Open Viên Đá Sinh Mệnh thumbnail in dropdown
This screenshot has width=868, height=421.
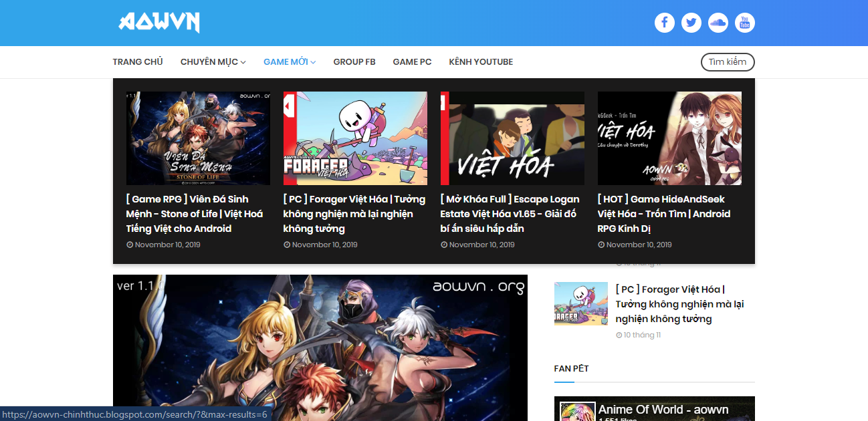pyautogui.click(x=198, y=138)
